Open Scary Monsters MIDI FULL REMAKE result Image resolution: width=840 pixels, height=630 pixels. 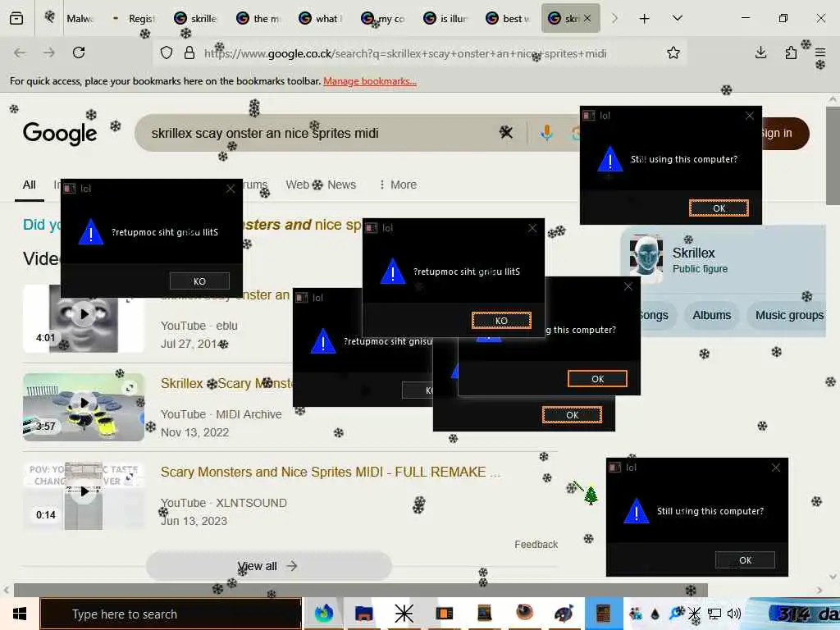[x=330, y=472]
